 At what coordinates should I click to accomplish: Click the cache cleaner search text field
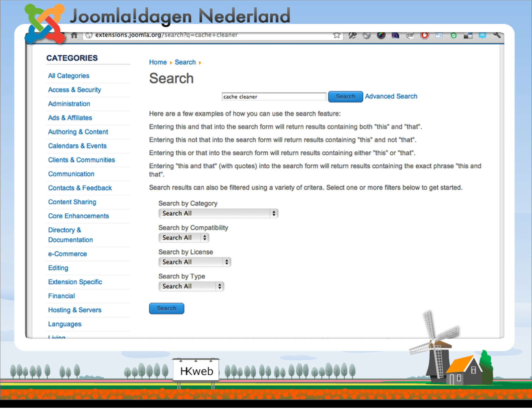274,97
